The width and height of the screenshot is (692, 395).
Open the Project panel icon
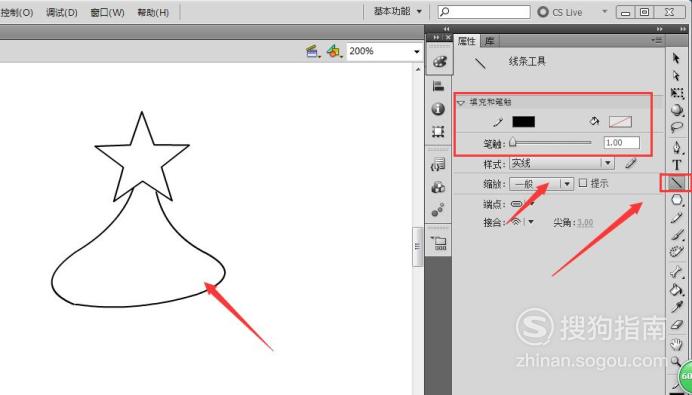point(439,243)
